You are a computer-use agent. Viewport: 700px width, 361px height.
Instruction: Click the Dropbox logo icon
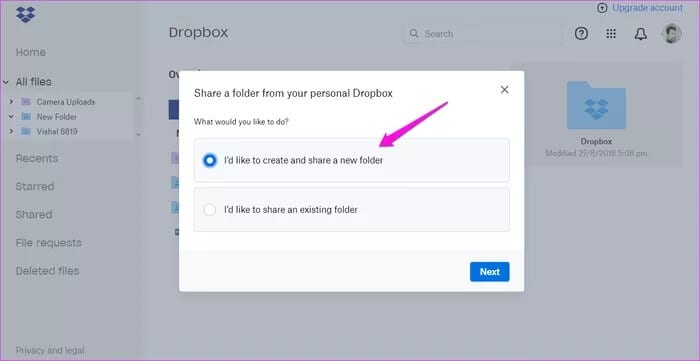click(25, 14)
